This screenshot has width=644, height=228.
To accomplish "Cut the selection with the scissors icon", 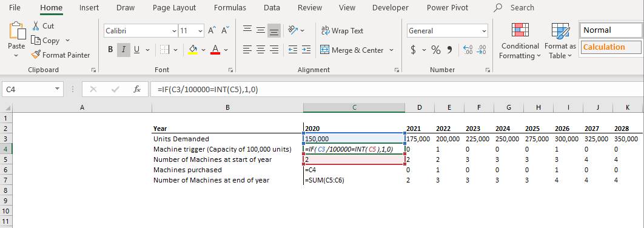I will [36, 25].
